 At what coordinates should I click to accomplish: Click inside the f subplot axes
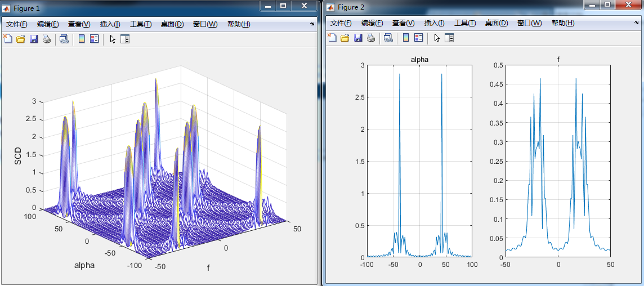[558, 161]
